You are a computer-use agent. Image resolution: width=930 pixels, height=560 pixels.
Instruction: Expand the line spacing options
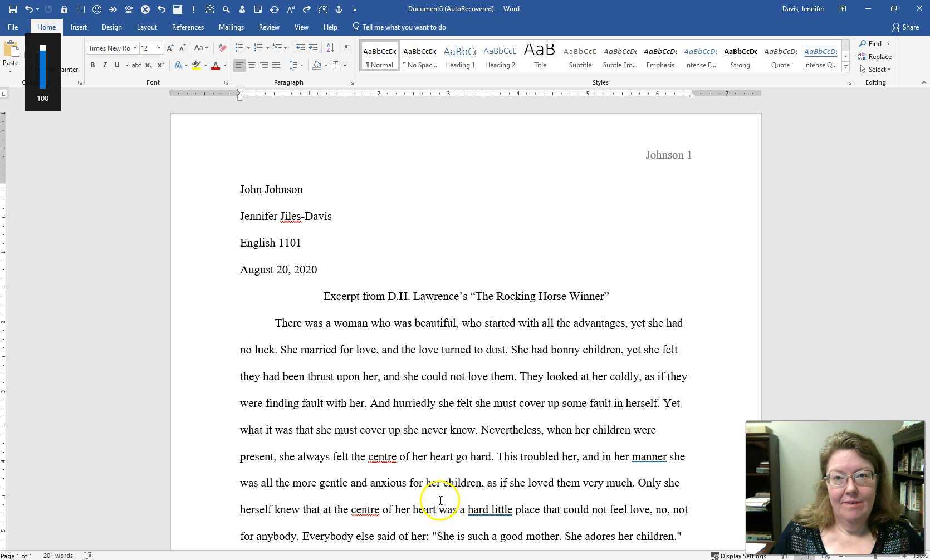pyautogui.click(x=301, y=65)
